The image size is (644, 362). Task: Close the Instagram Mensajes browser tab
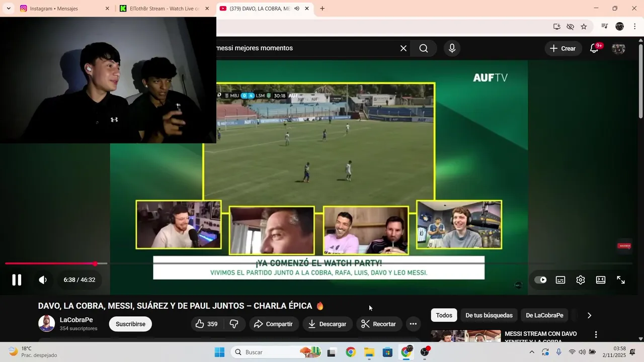coord(107,9)
